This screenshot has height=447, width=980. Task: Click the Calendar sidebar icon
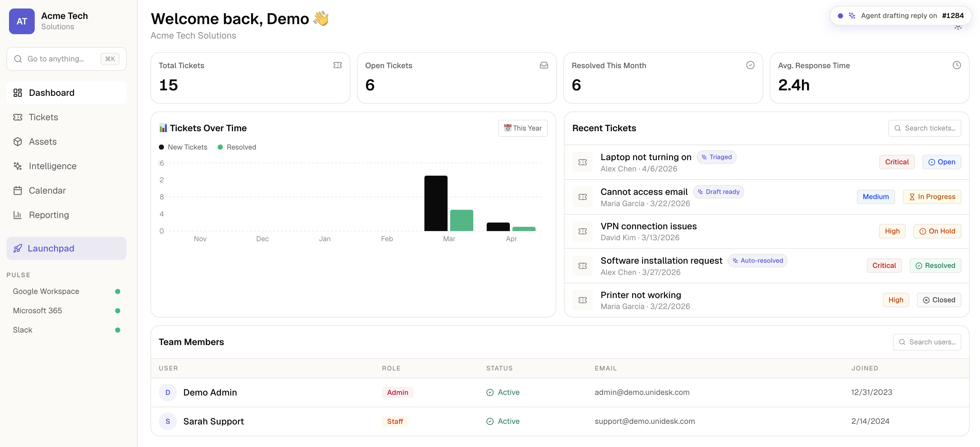pyautogui.click(x=17, y=191)
